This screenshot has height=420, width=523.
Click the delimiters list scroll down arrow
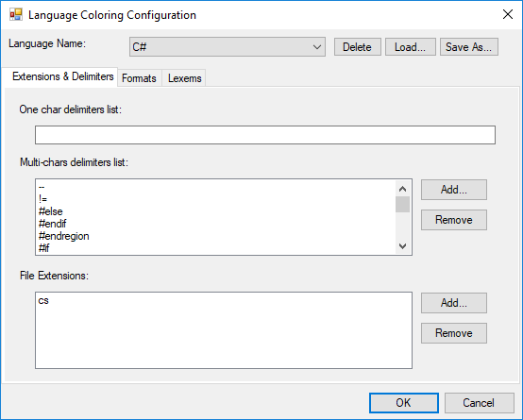[x=402, y=246]
